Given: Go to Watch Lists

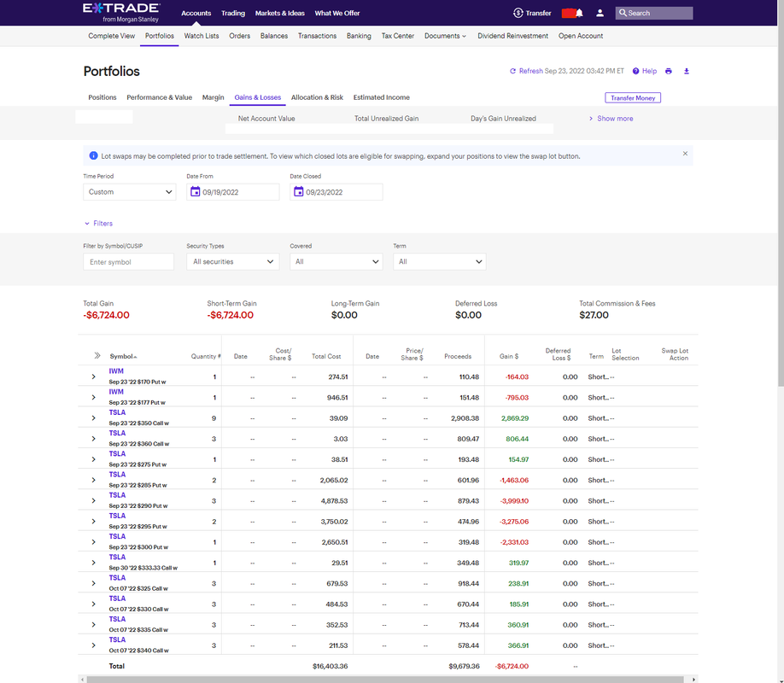Looking at the screenshot, I should pos(202,36).
